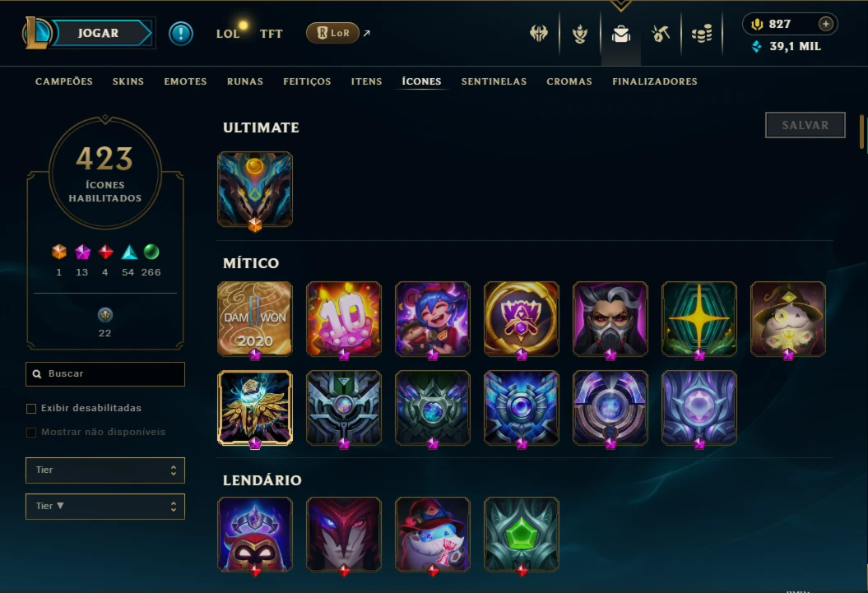Switch to the SKINS tab
The image size is (868, 593).
click(x=128, y=81)
